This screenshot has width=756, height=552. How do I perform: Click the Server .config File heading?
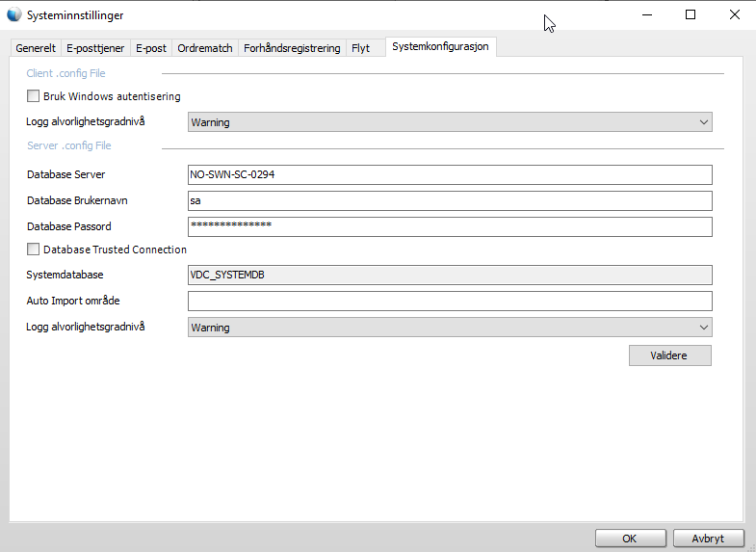point(69,145)
